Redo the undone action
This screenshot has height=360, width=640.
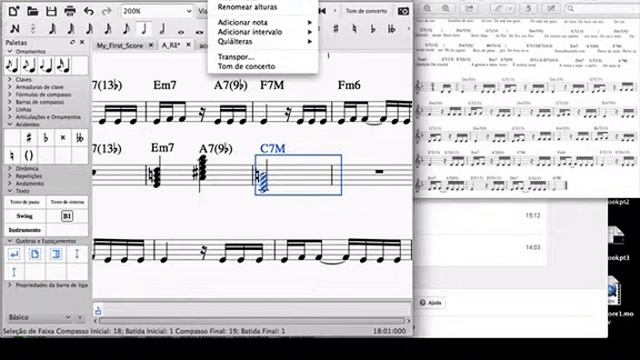[107, 11]
